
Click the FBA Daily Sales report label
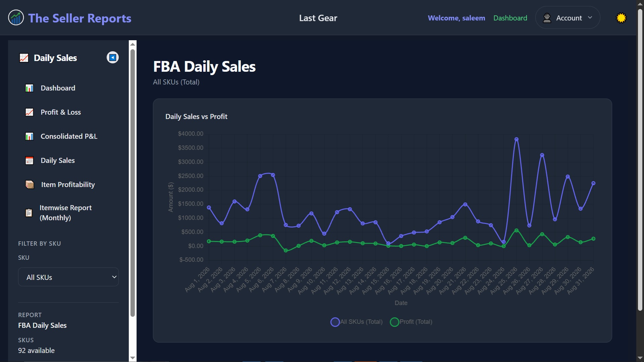(42, 325)
